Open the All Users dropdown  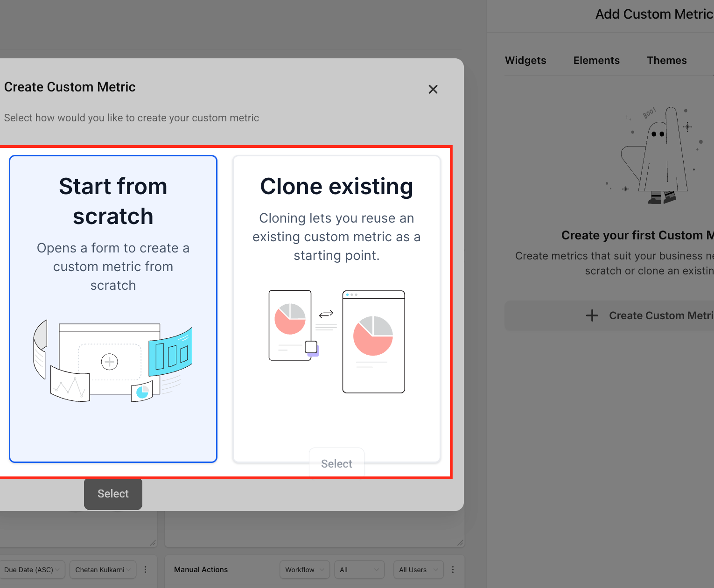(419, 570)
